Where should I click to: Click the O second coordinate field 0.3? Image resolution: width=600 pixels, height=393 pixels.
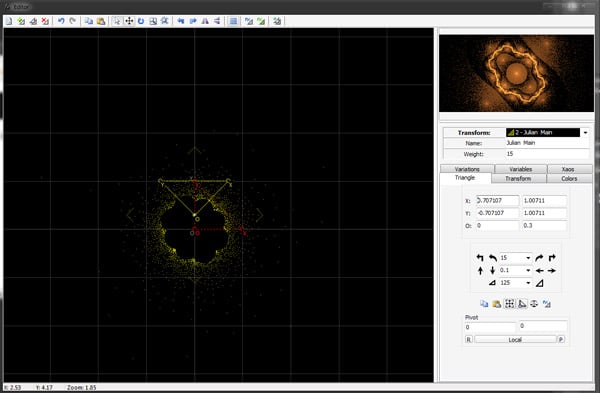click(x=544, y=226)
